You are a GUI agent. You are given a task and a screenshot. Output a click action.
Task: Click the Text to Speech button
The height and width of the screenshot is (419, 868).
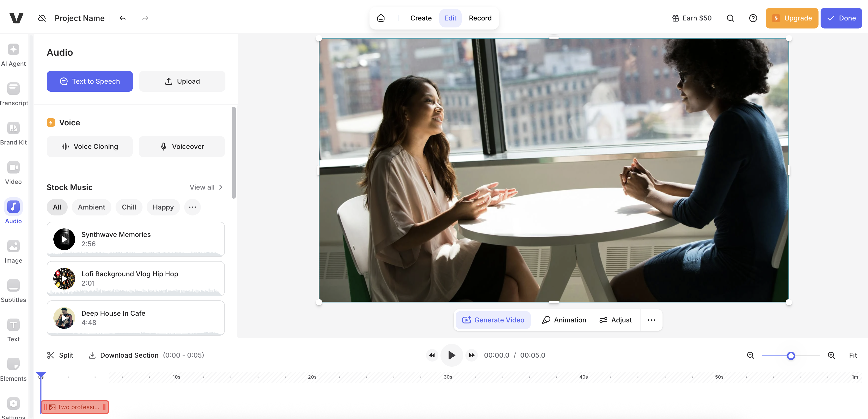pyautogui.click(x=90, y=81)
